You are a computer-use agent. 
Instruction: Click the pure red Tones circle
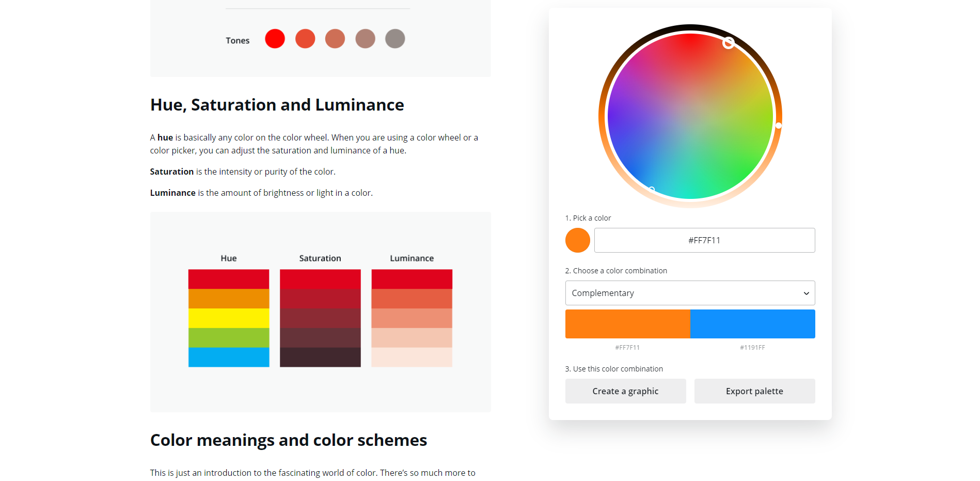tap(275, 39)
